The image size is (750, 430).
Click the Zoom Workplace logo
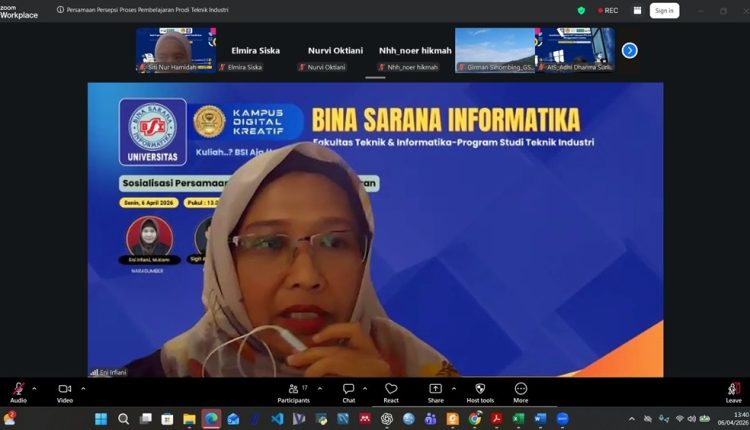[x=19, y=12]
